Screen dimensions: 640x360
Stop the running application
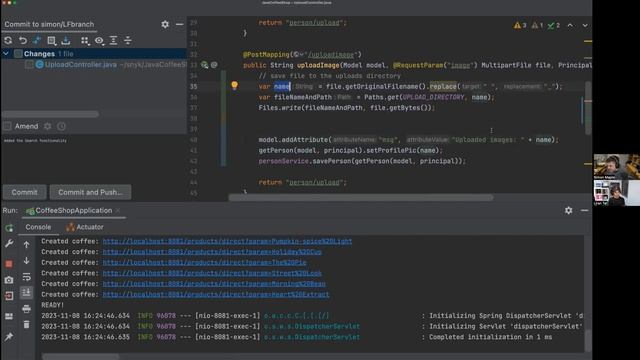tap(9, 264)
